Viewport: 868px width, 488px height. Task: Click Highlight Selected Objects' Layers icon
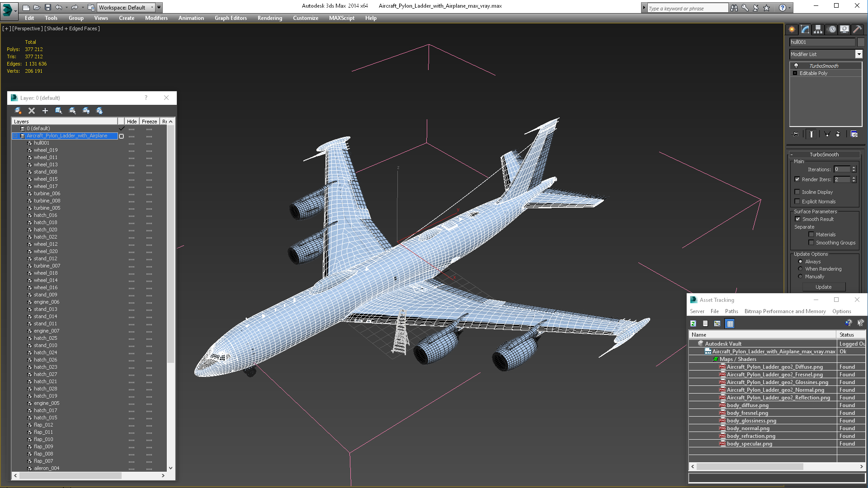click(72, 111)
